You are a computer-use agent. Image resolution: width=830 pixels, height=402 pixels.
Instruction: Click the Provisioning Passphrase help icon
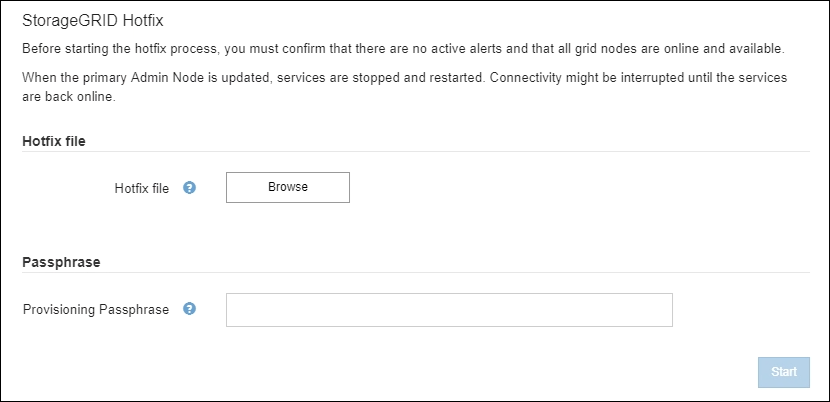click(189, 309)
